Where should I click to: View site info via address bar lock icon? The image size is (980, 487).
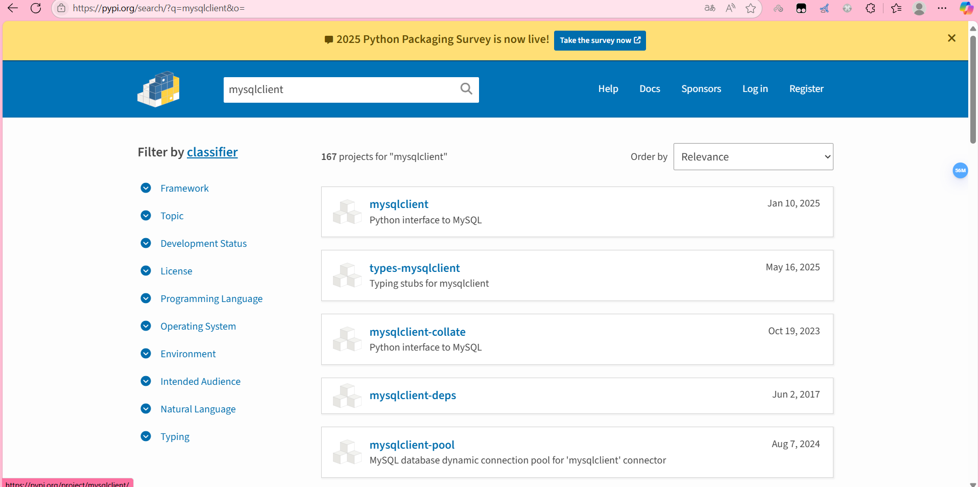click(61, 8)
